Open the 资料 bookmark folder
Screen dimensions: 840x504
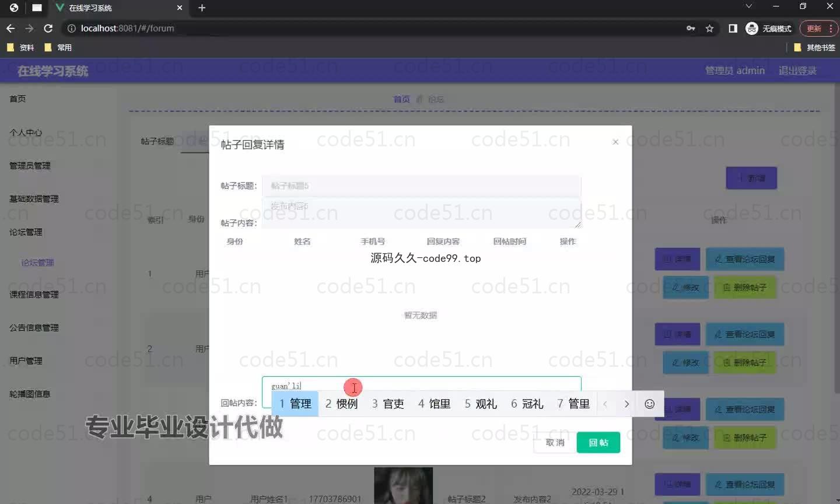[x=20, y=47]
